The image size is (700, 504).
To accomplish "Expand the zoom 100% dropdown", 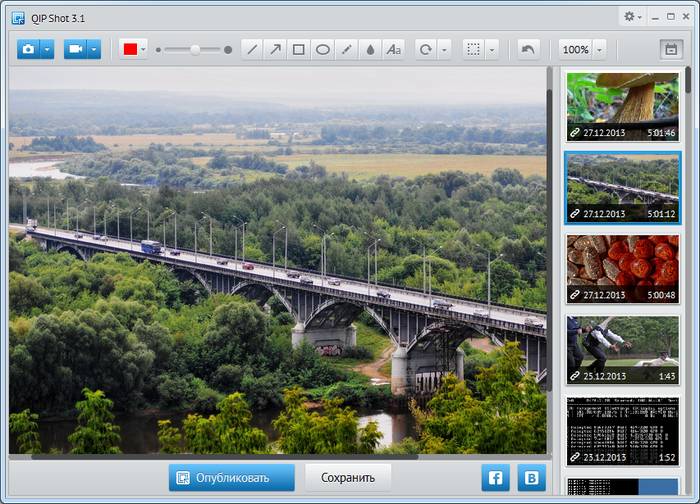I will click(x=599, y=49).
